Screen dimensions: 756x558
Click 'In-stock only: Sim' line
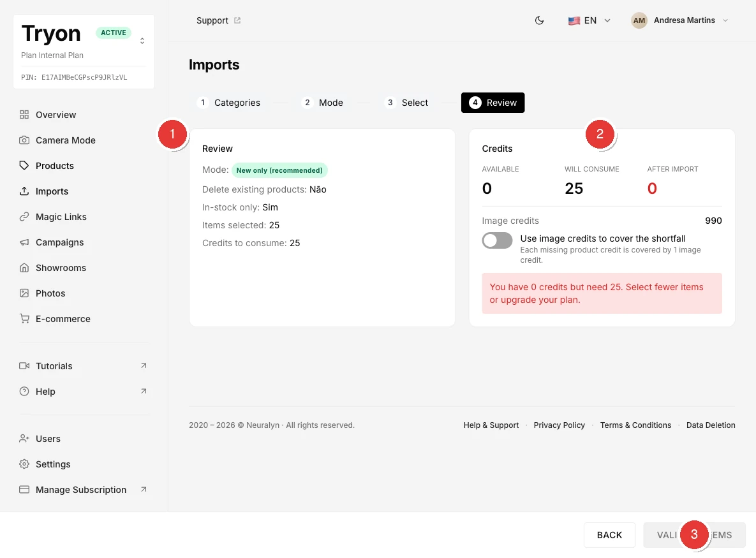pyautogui.click(x=240, y=207)
